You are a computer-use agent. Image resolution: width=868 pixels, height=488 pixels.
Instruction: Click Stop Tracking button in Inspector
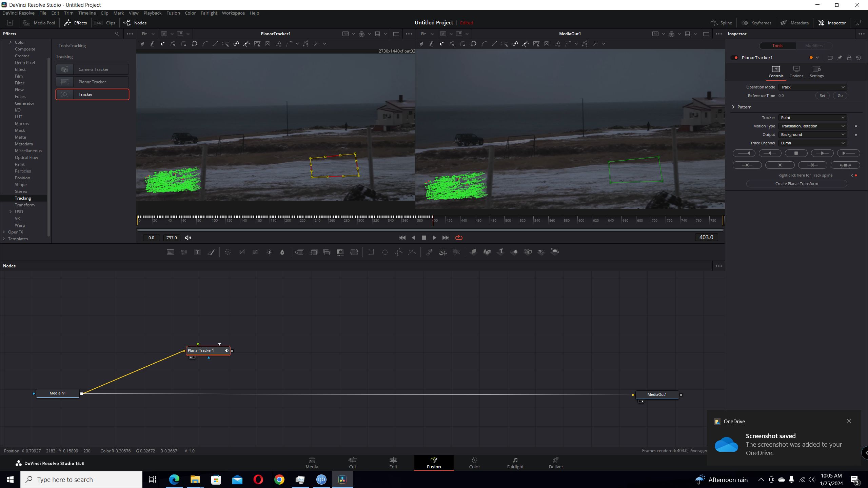click(x=796, y=154)
